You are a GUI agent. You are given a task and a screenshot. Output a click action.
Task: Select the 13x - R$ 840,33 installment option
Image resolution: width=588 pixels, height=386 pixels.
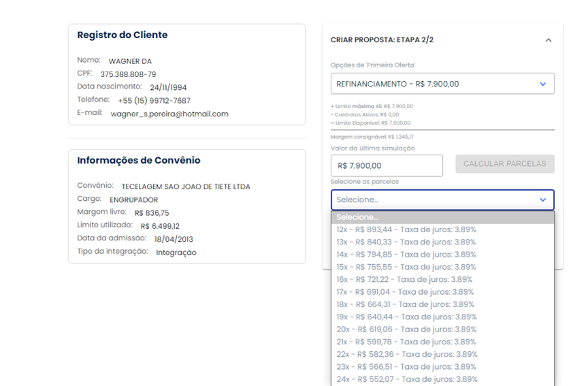click(x=406, y=242)
